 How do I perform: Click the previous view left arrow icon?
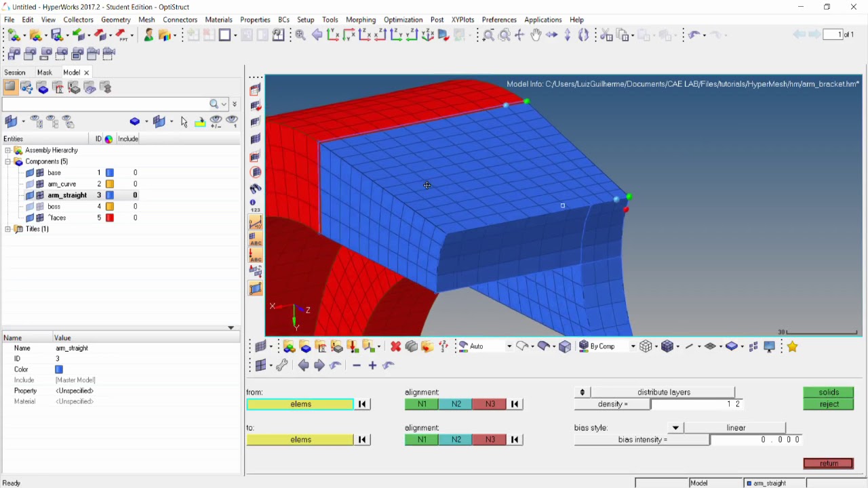pos(303,365)
